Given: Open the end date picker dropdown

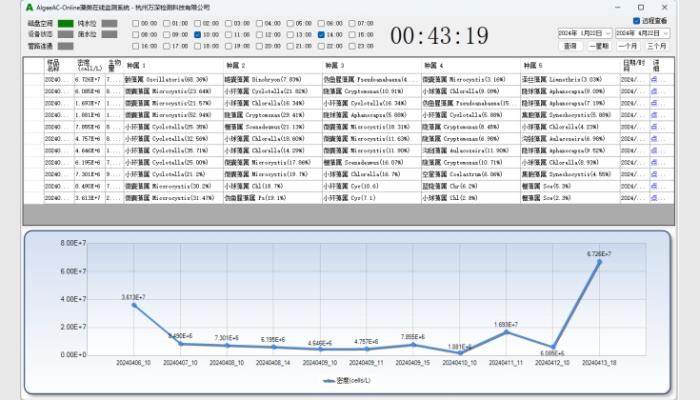Looking at the screenshot, I should pyautogui.click(x=665, y=33).
